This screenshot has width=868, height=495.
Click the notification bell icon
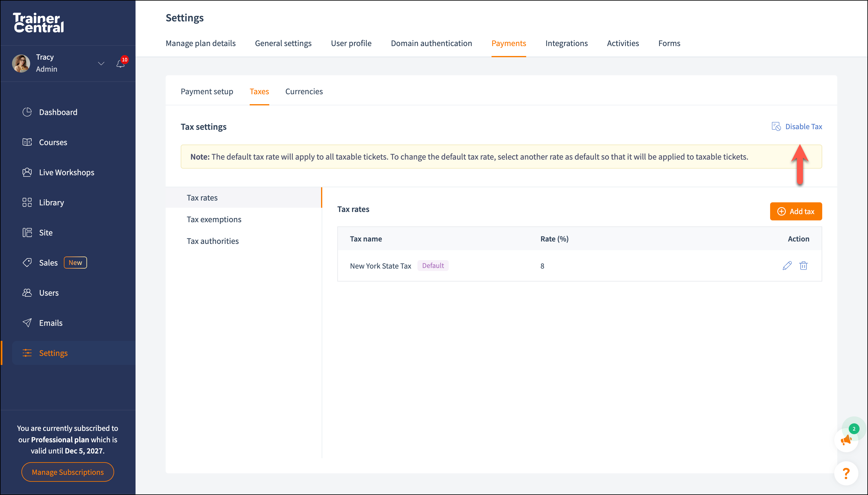pyautogui.click(x=120, y=64)
